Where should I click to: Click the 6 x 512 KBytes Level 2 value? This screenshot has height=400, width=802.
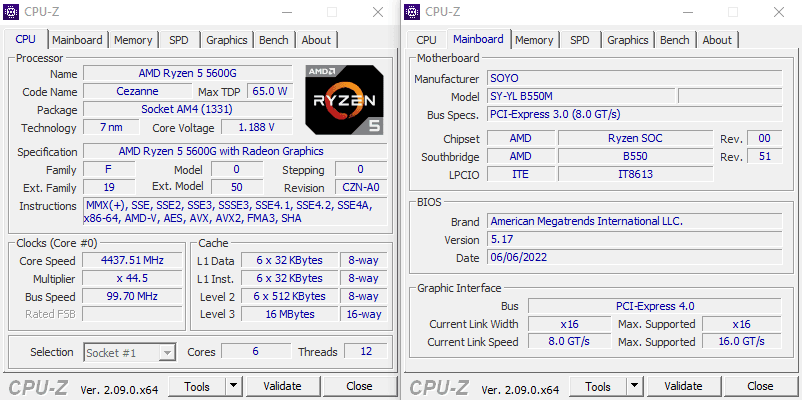[289, 296]
